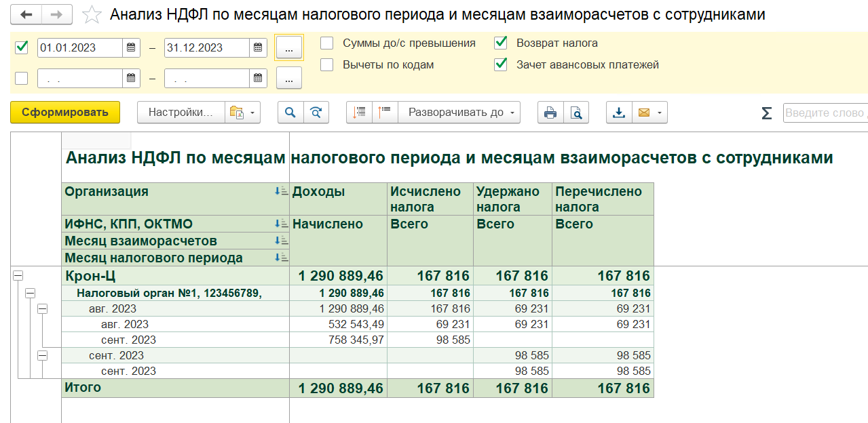The width and height of the screenshot is (868, 423).
Task: Open the dropdown arrow next to email icon
Action: pos(660,113)
